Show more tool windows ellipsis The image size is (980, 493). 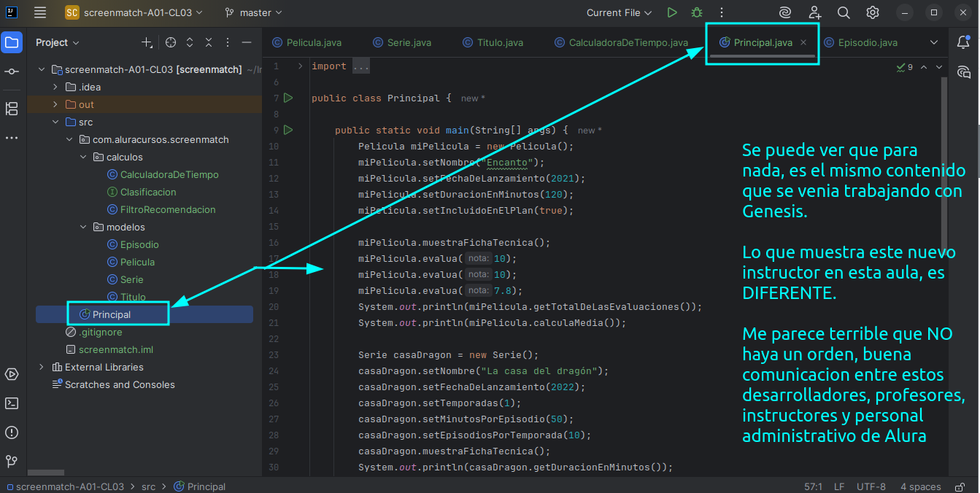click(12, 138)
